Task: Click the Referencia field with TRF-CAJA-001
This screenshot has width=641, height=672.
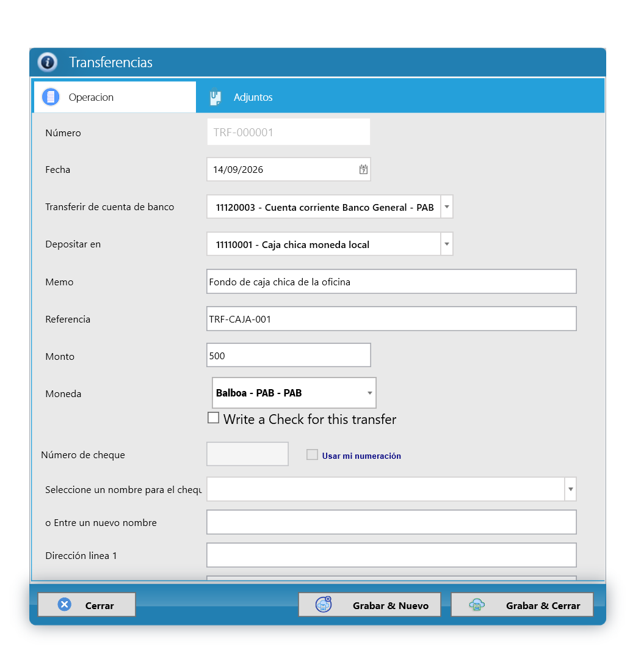Action: (391, 319)
